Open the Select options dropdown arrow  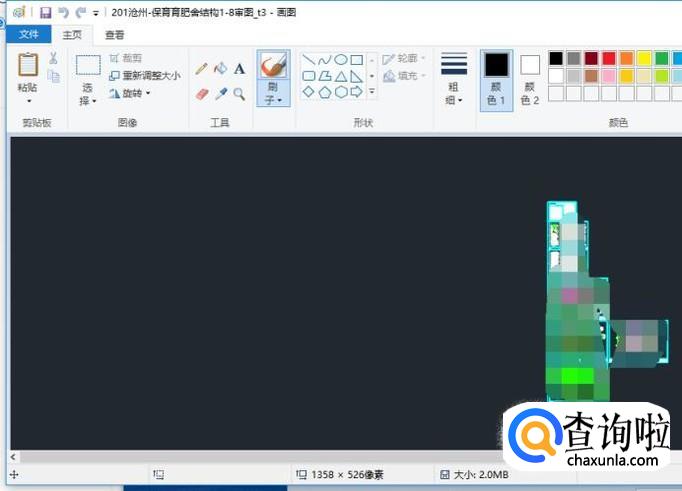click(94, 101)
